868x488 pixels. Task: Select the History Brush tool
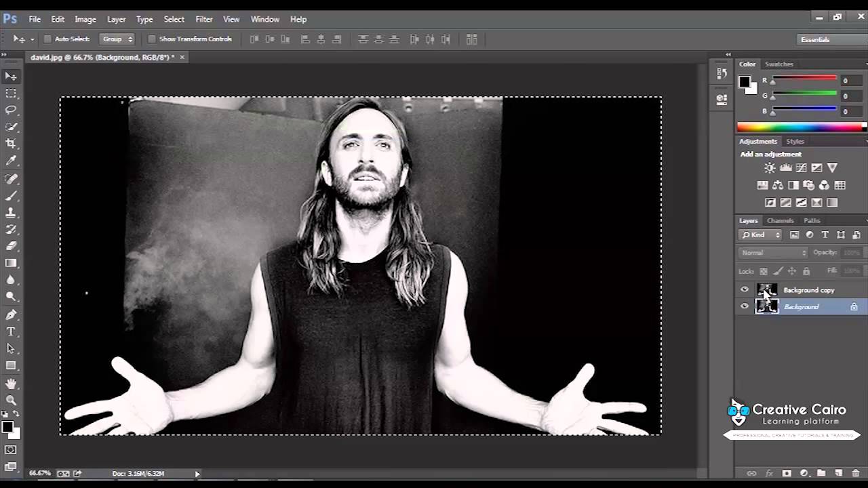[x=11, y=229]
